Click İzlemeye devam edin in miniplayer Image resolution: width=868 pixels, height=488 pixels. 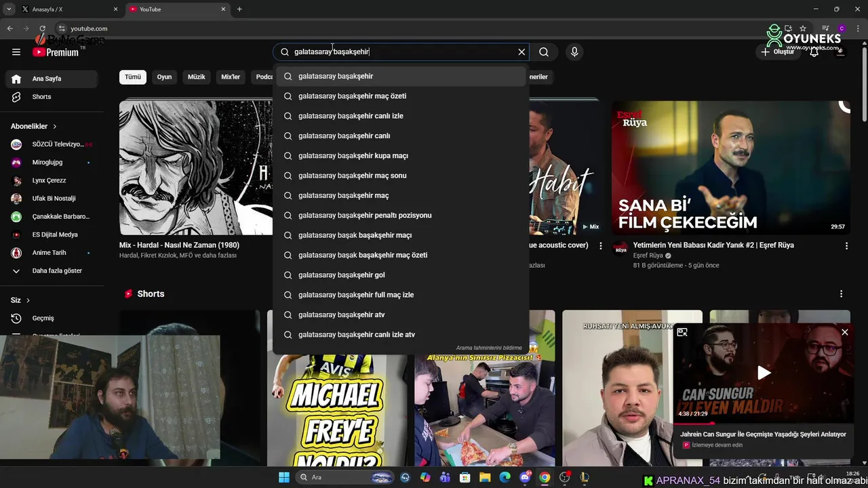[717, 445]
